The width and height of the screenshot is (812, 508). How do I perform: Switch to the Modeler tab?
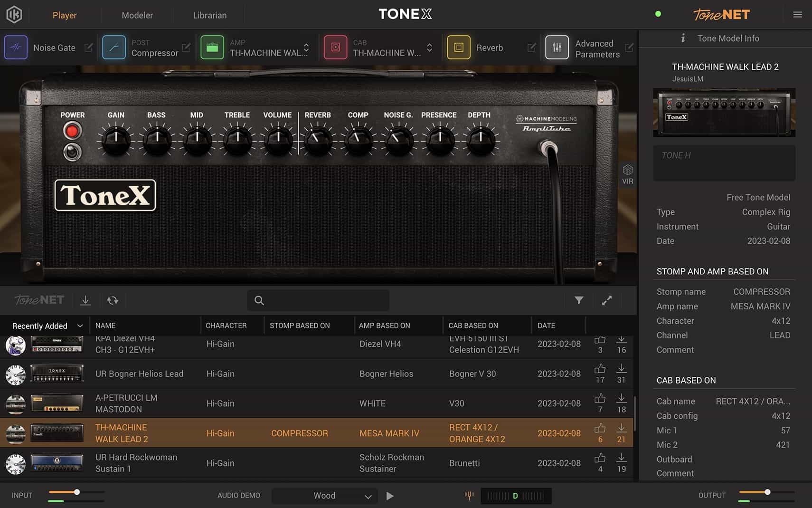pyautogui.click(x=137, y=15)
